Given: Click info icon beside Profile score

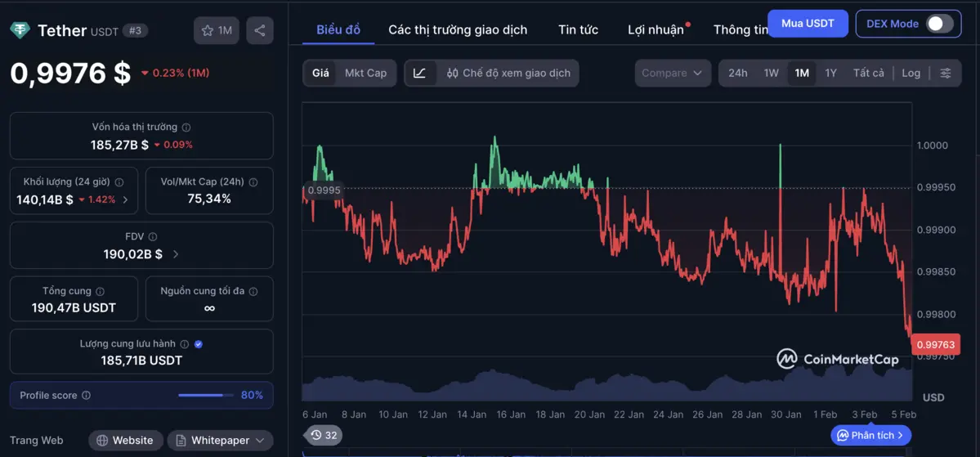Looking at the screenshot, I should (x=87, y=396).
